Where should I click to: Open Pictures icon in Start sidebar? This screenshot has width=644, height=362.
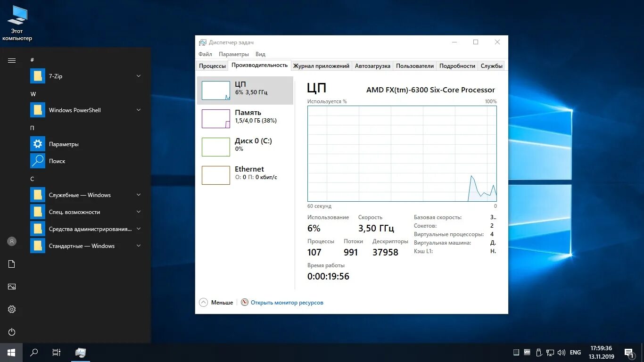(x=12, y=287)
